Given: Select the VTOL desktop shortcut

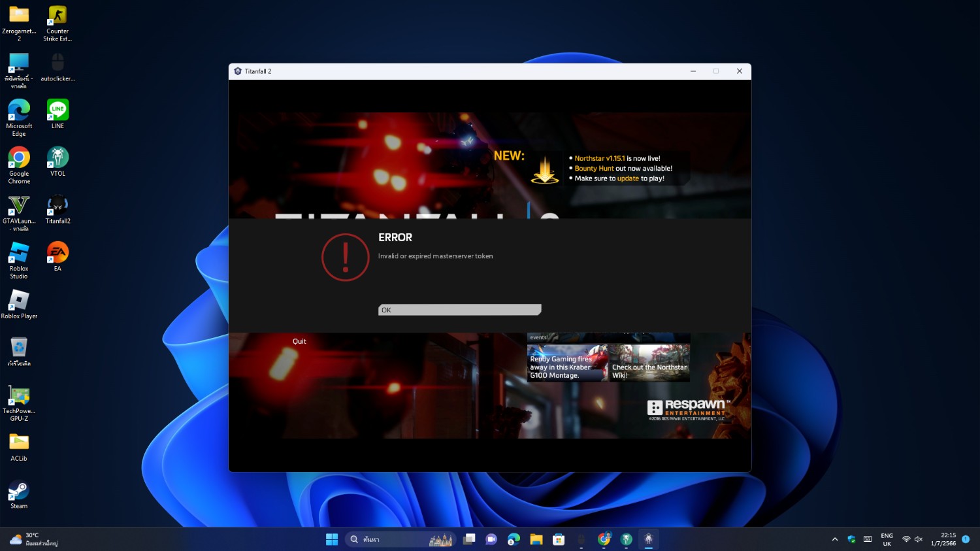Looking at the screenshot, I should 57,162.
